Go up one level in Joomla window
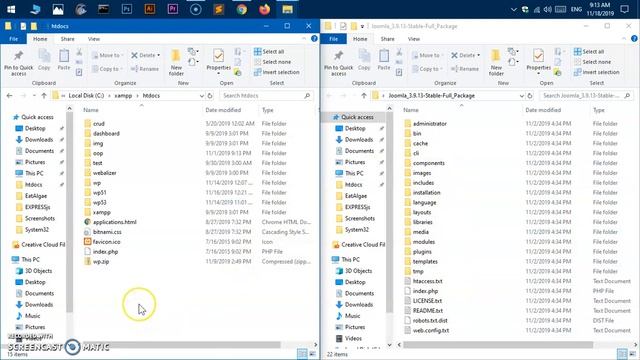Image resolution: width=640 pixels, height=360 pixels. click(x=364, y=96)
